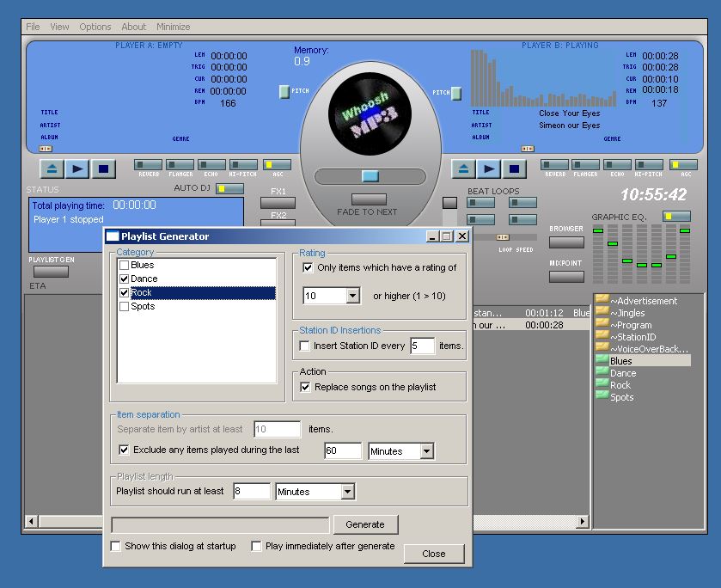Open the ~StationID folder
The height and width of the screenshot is (588, 721).
click(x=626, y=337)
